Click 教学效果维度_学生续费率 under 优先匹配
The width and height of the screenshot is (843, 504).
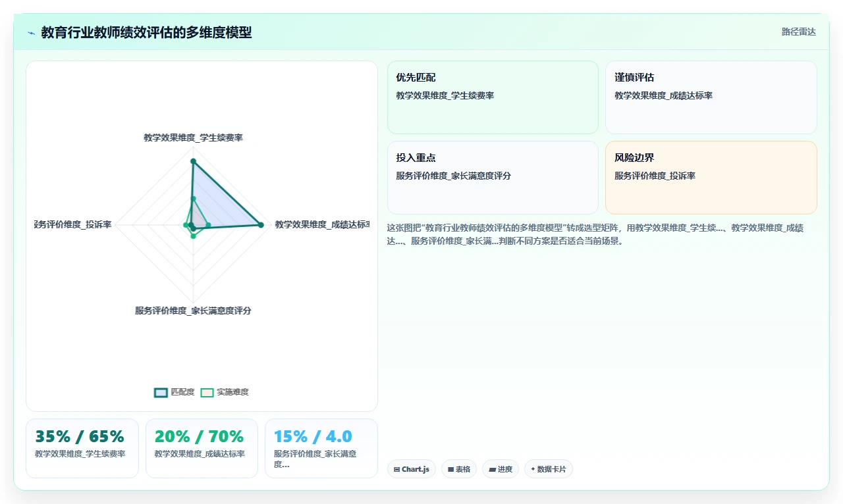(x=445, y=95)
